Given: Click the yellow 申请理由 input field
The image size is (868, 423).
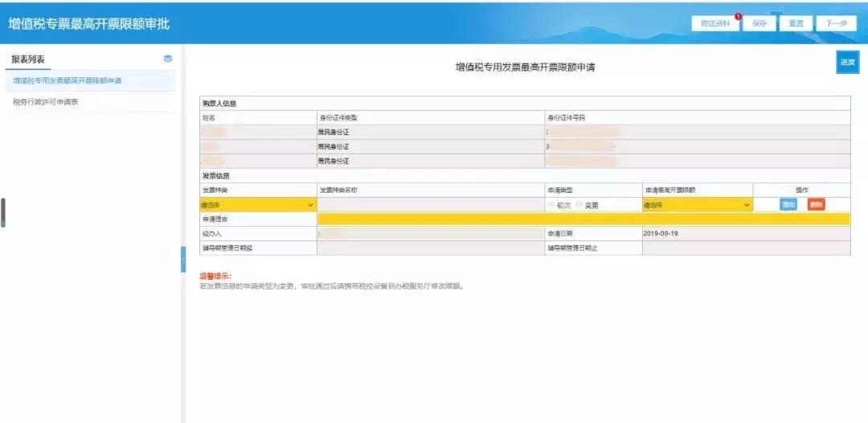Looking at the screenshot, I should [x=583, y=219].
